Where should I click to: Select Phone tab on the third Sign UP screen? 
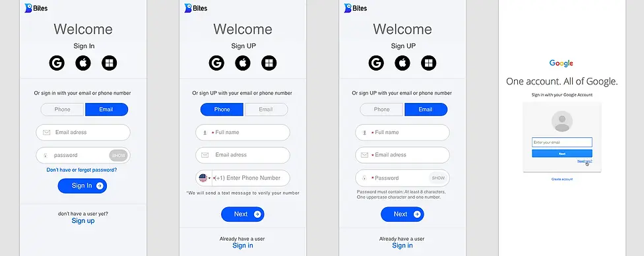coord(382,110)
